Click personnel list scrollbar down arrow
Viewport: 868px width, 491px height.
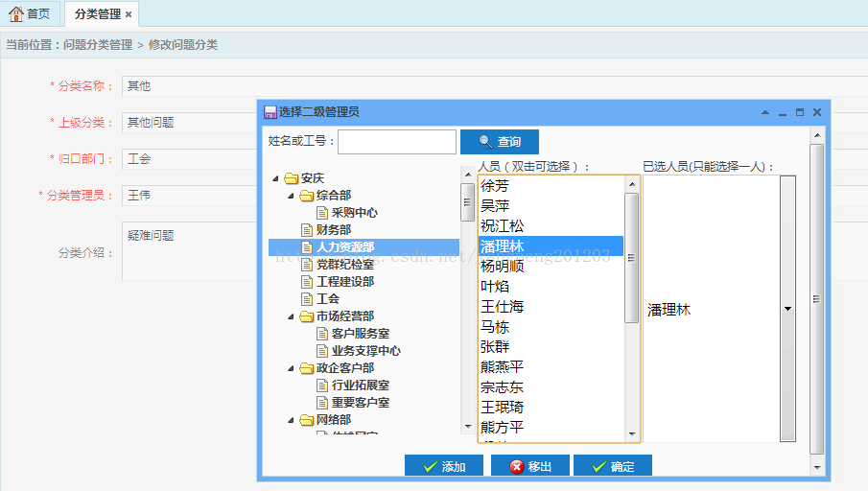click(x=632, y=434)
